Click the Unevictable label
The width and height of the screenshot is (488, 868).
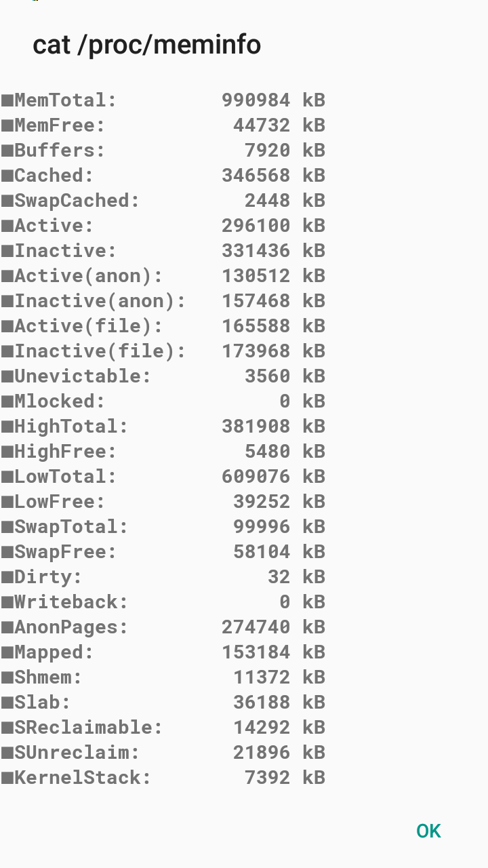click(x=83, y=376)
